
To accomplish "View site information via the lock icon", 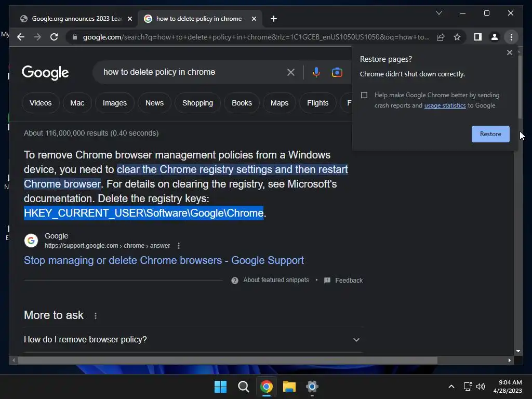I will [x=75, y=37].
